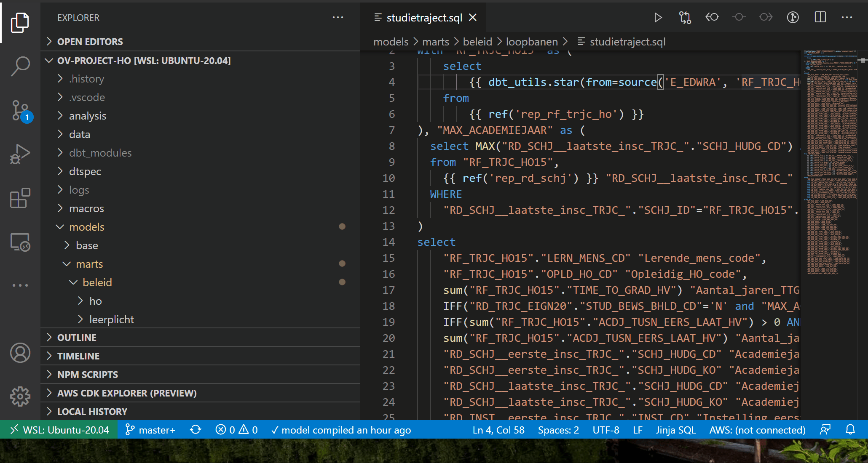Collapse the models folder
868x463 pixels.
pyautogui.click(x=86, y=227)
